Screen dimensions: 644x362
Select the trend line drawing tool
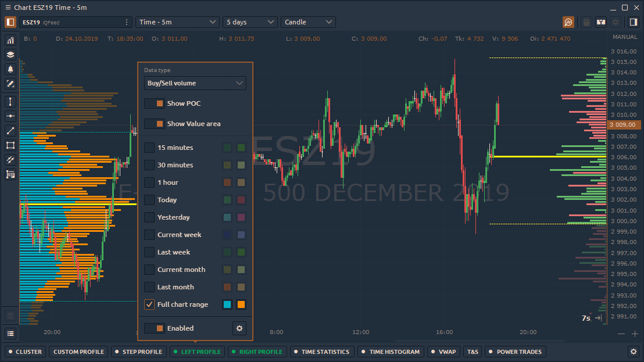point(9,130)
